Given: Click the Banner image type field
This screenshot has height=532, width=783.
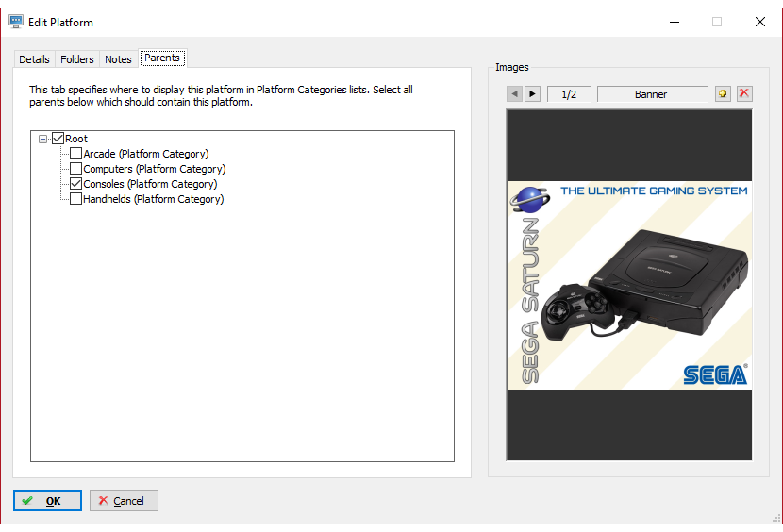Looking at the screenshot, I should pyautogui.click(x=652, y=94).
